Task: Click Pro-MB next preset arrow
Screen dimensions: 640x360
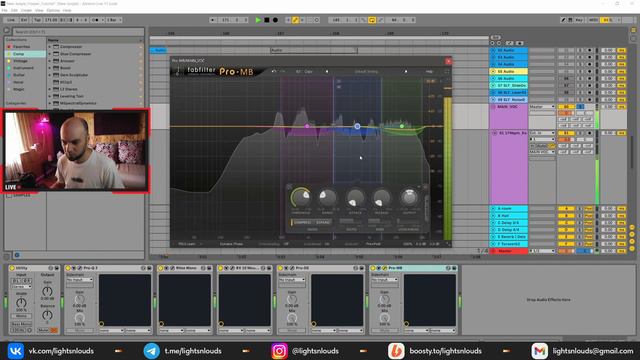Action: coord(406,71)
